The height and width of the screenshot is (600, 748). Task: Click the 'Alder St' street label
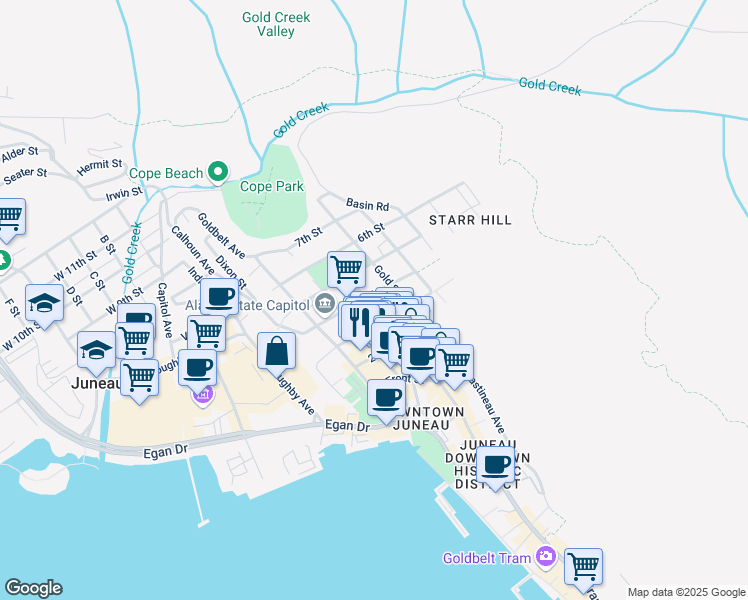click(x=20, y=155)
